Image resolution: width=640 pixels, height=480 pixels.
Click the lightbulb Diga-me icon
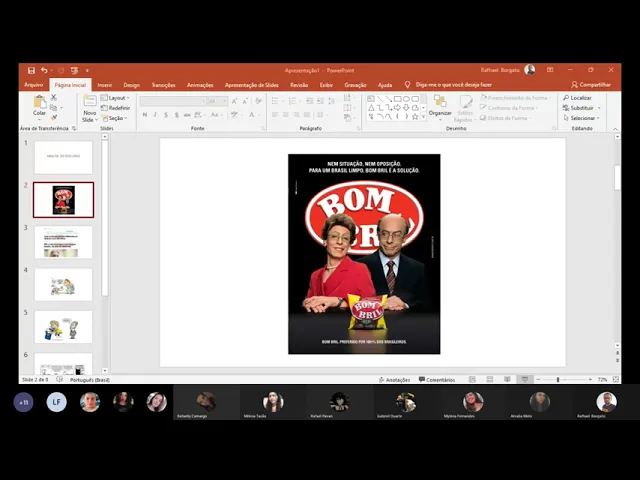pyautogui.click(x=407, y=84)
